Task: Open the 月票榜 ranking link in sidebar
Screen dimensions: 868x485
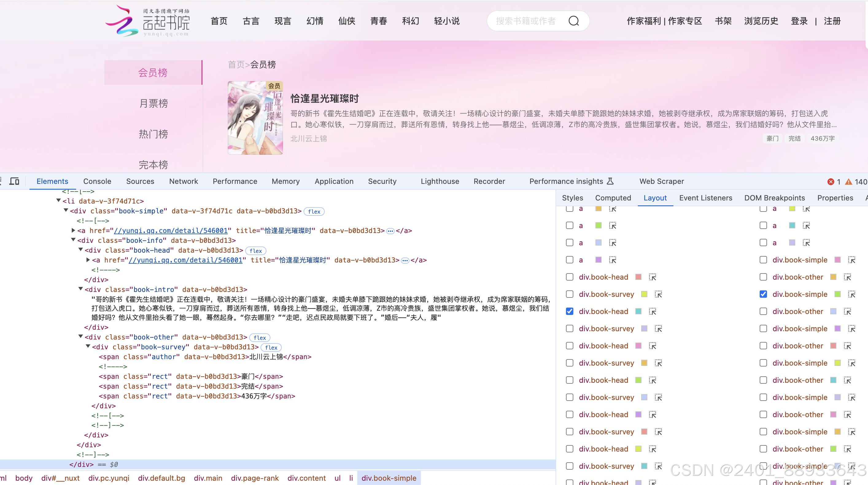Action: (153, 103)
